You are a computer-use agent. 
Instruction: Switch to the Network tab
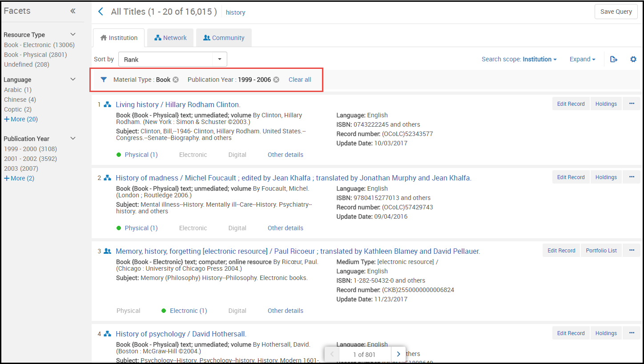point(170,38)
